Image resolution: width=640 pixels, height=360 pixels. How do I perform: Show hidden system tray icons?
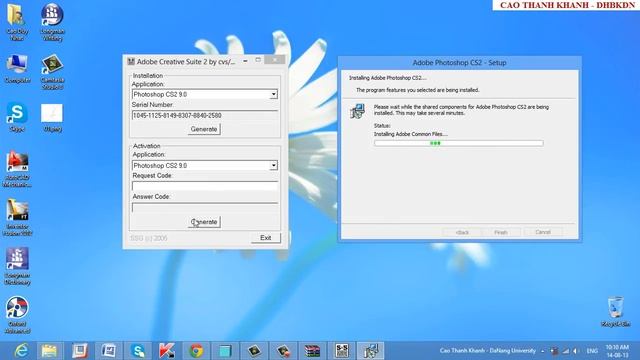tap(542, 351)
